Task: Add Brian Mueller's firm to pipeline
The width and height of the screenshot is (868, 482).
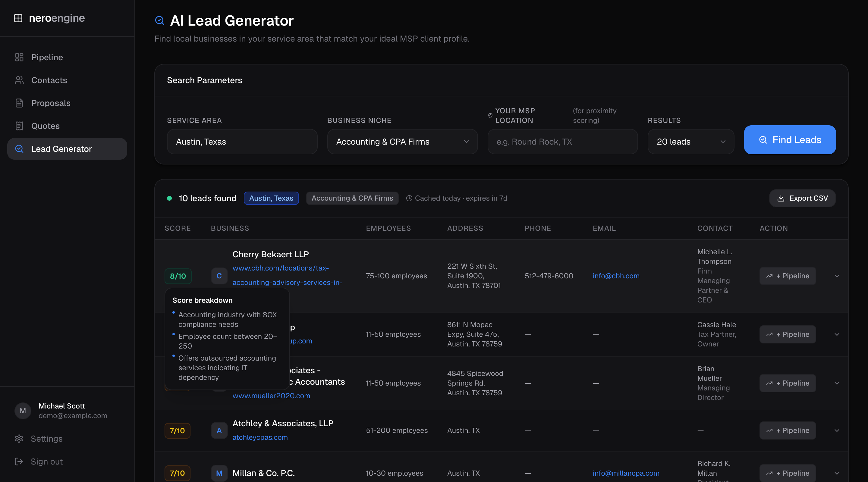Action: coord(788,383)
